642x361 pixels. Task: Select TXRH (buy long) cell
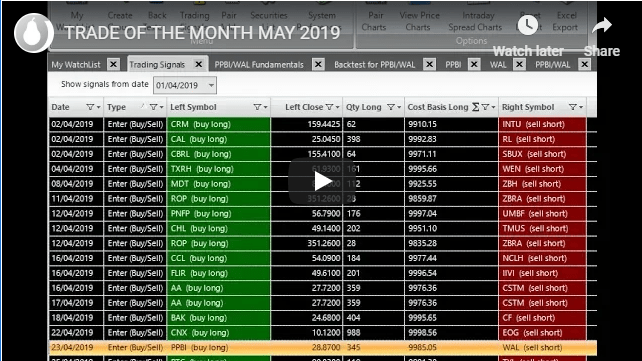(x=218, y=169)
